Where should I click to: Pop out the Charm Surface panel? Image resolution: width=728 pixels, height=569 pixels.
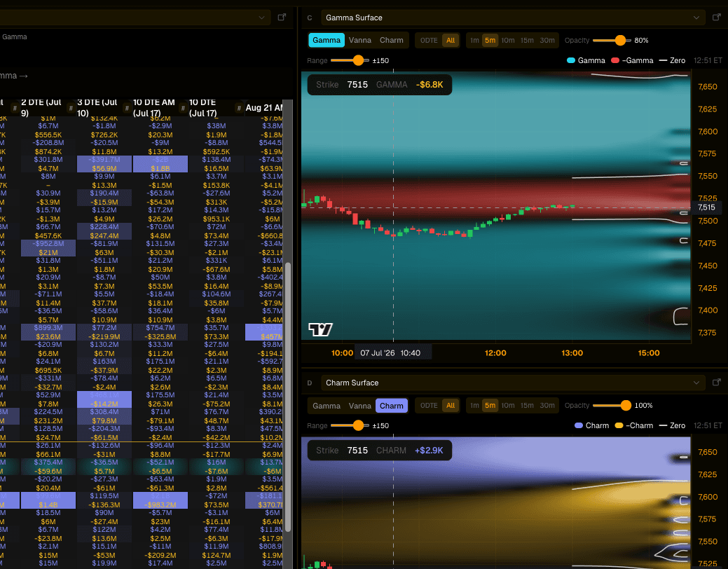point(716,383)
